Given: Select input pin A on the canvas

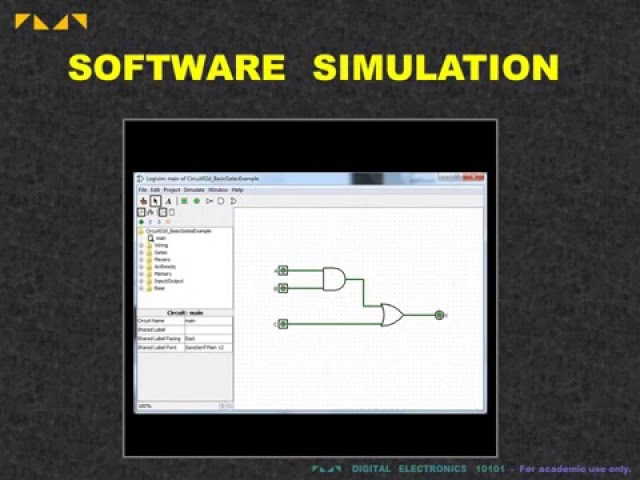Looking at the screenshot, I should click(x=283, y=270).
